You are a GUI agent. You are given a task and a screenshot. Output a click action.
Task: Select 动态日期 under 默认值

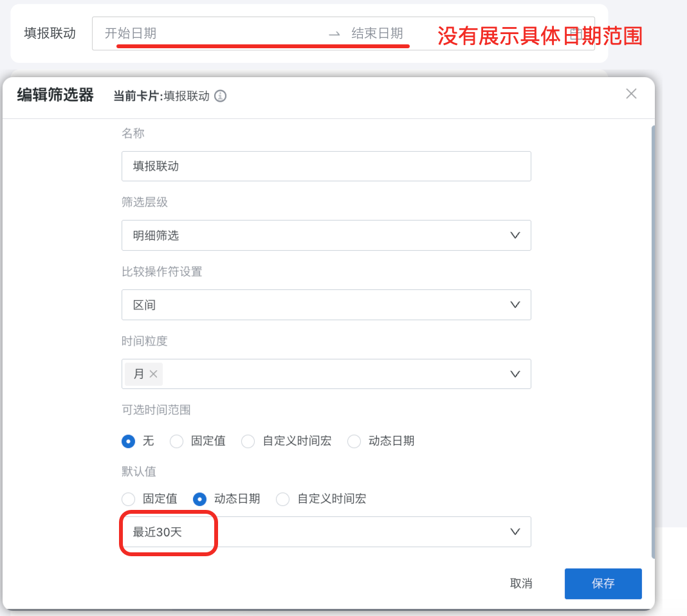click(200, 499)
